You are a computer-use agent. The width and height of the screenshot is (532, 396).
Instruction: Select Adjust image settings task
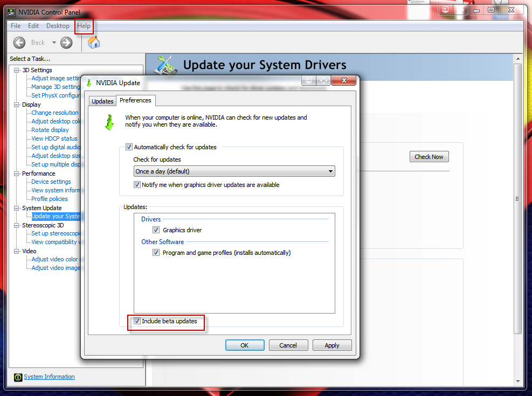click(56, 78)
